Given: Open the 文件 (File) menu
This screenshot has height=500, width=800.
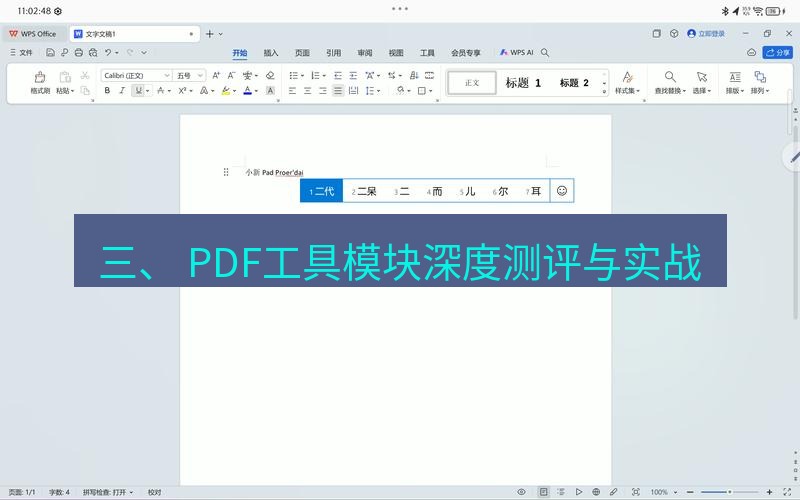Looking at the screenshot, I should pyautogui.click(x=21, y=53).
